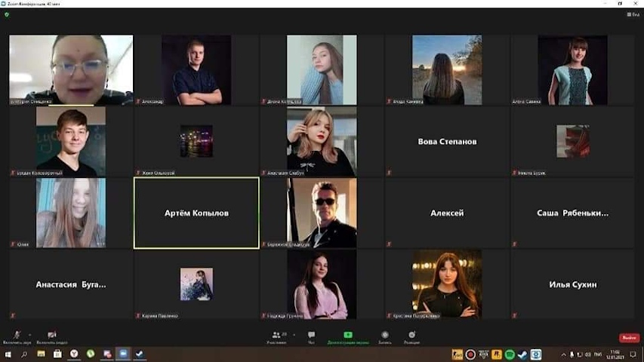Image resolution: width=644 pixels, height=362 pixels.
Task: Click the green encryption shield icon
Action: pyautogui.click(x=7, y=14)
